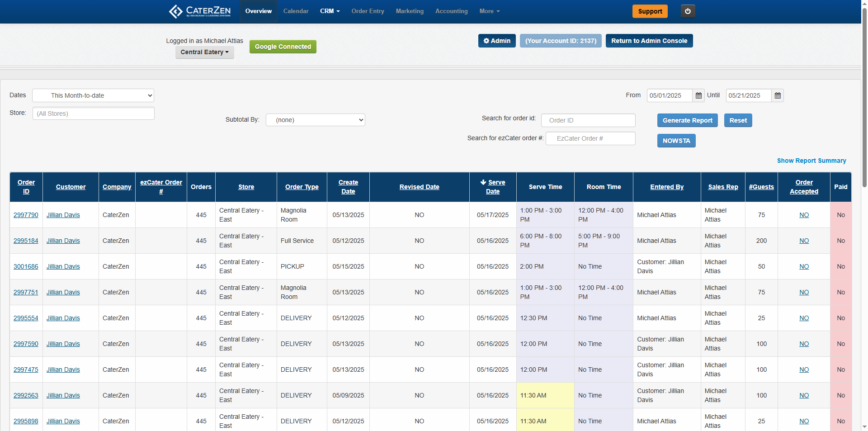Click the NOWSTA button
The height and width of the screenshot is (431, 868).
(676, 141)
